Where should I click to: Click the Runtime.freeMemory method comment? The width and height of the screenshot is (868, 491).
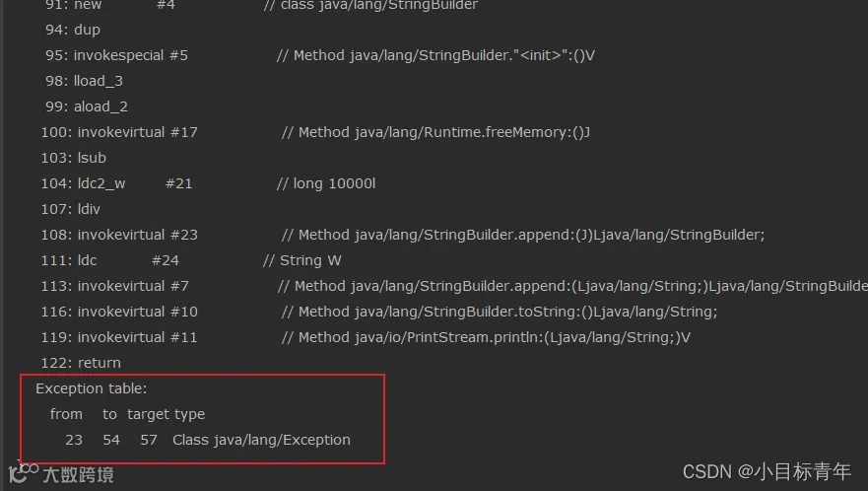[435, 132]
